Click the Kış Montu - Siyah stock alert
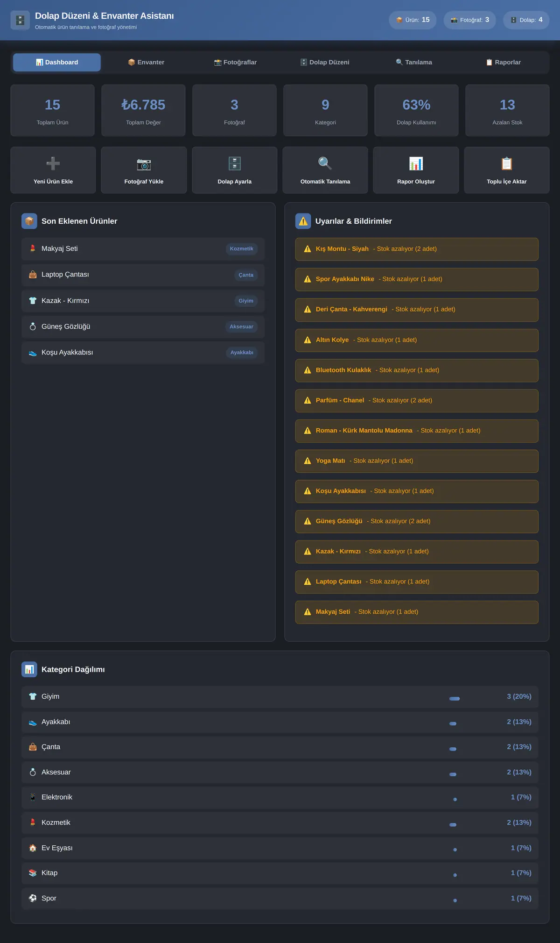Viewport: 560px width, 943px height. [417, 249]
